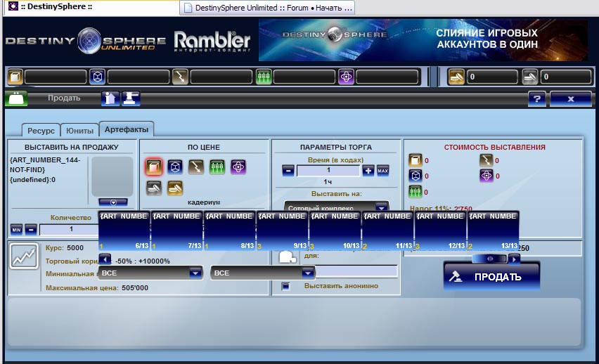Click the lightning energy icon in the top bar
The width and height of the screenshot is (599, 364).
pos(180,77)
